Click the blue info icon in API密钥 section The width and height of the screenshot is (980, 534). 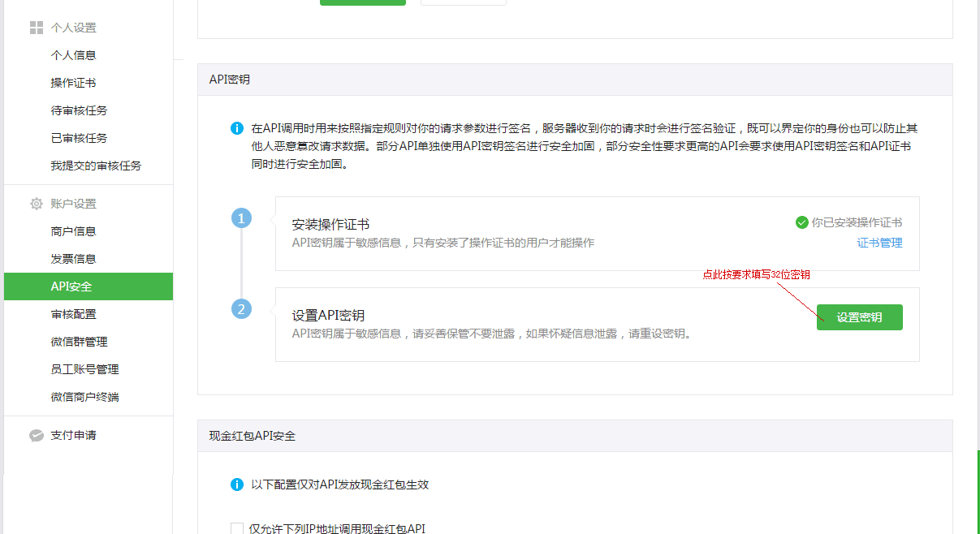(x=236, y=128)
